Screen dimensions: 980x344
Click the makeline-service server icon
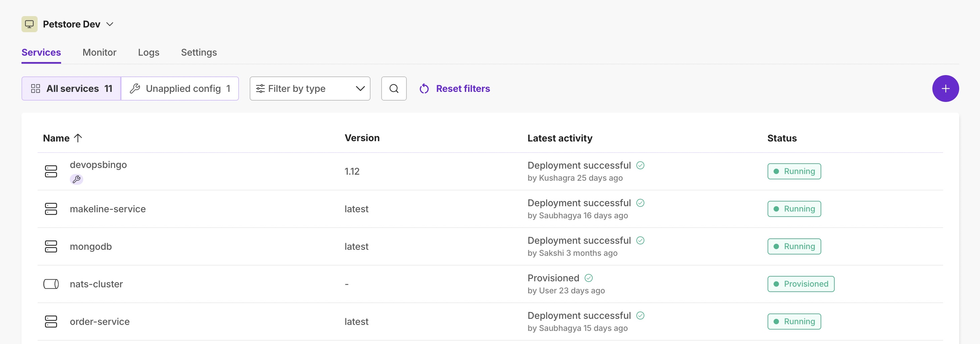point(51,209)
